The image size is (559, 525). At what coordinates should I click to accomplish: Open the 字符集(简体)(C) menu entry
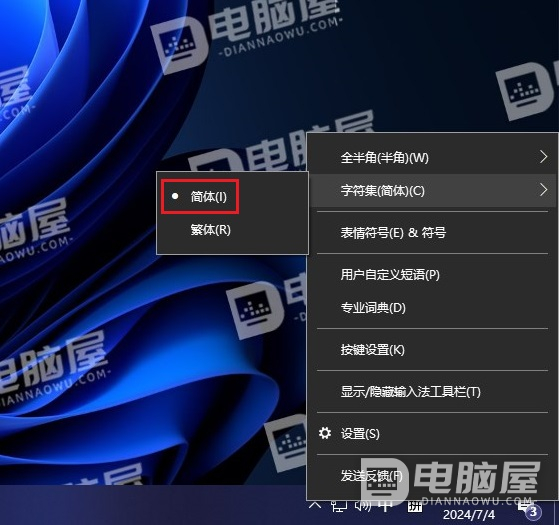[432, 190]
